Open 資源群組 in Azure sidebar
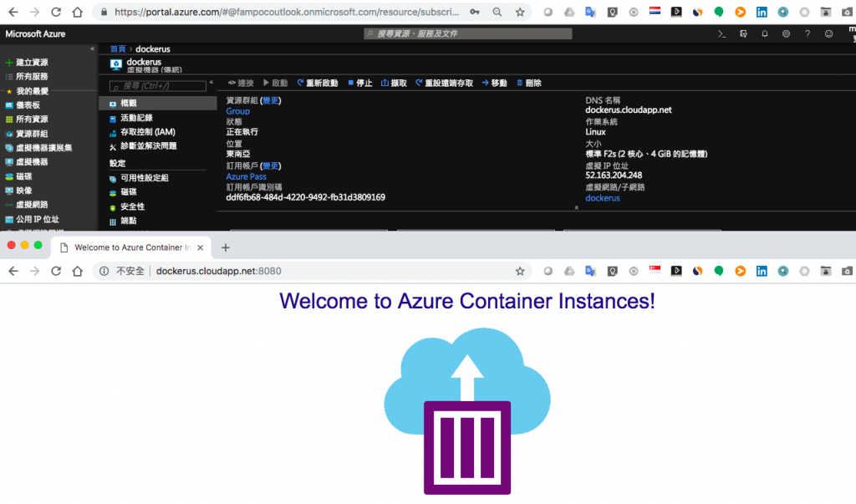Image resolution: width=856 pixels, height=504 pixels. click(32, 134)
